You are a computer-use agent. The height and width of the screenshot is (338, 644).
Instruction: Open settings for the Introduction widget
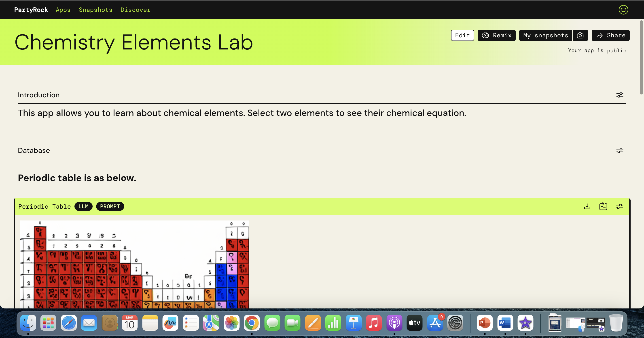click(x=619, y=95)
